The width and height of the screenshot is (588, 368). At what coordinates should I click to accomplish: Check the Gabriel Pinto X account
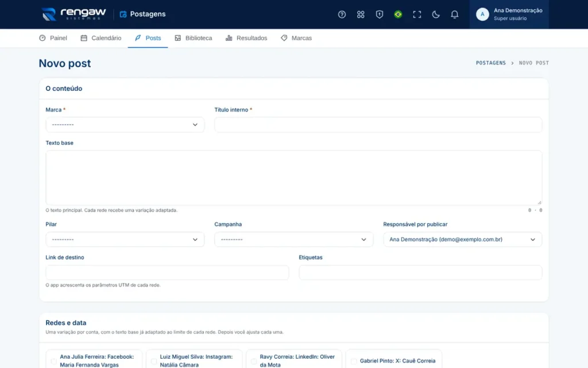(354, 361)
